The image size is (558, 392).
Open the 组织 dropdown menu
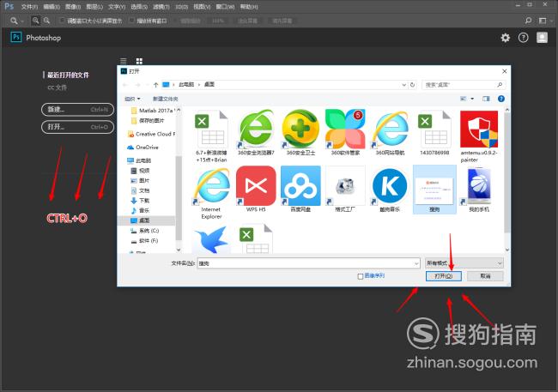132,99
